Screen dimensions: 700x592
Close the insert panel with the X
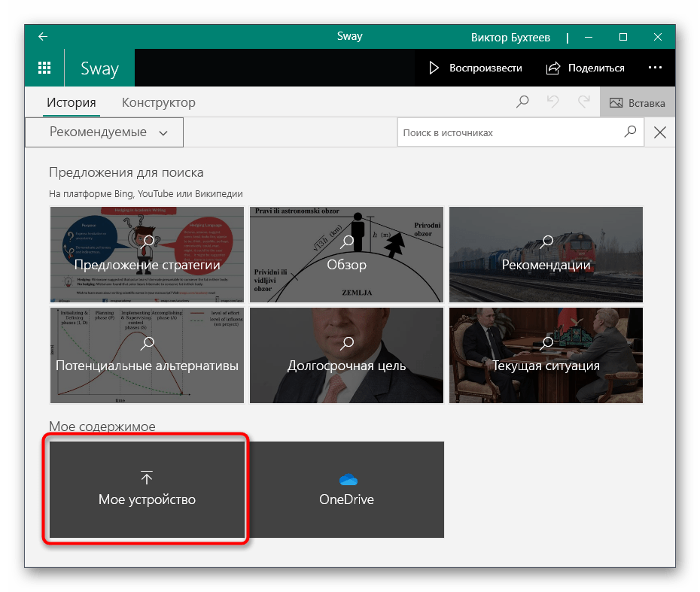tap(660, 133)
